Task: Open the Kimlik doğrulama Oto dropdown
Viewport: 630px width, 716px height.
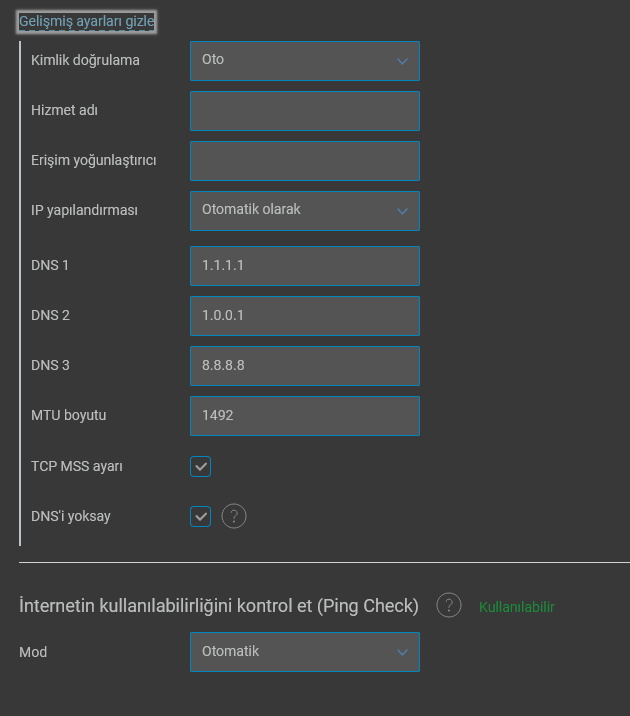Action: pos(305,61)
